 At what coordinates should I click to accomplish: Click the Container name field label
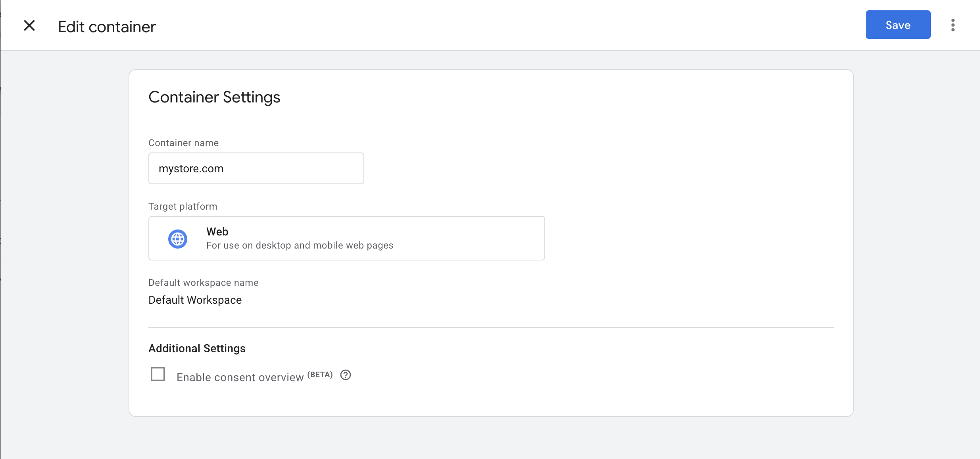pos(183,143)
